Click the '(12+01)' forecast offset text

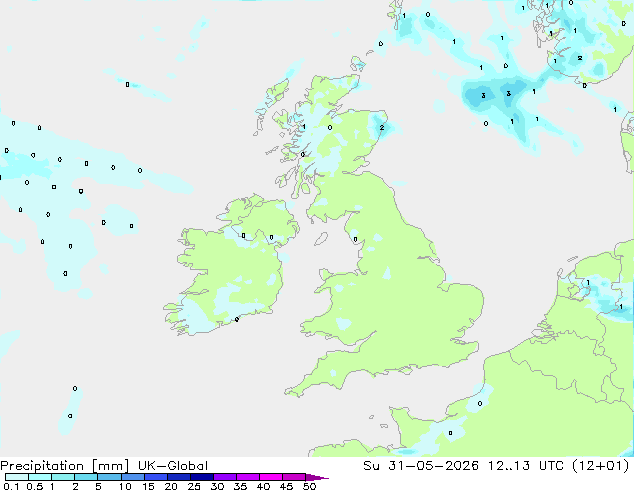(x=601, y=466)
